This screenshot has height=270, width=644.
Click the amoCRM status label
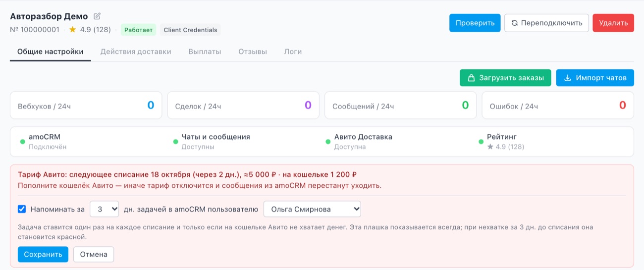(x=45, y=137)
